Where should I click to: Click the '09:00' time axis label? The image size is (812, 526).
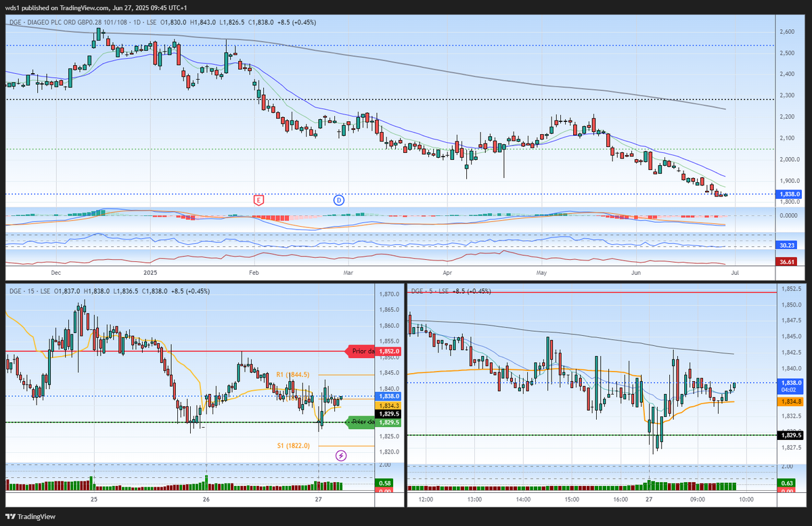(697, 499)
